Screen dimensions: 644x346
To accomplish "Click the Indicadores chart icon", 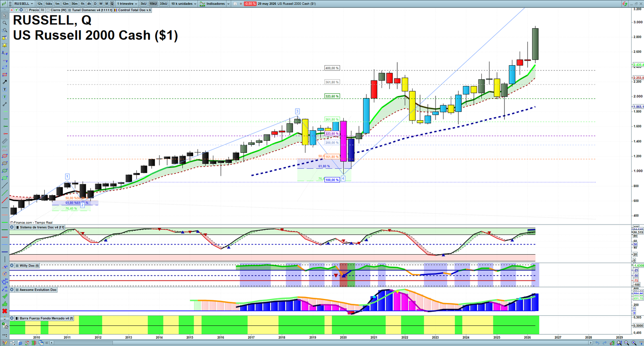I will coord(202,4).
